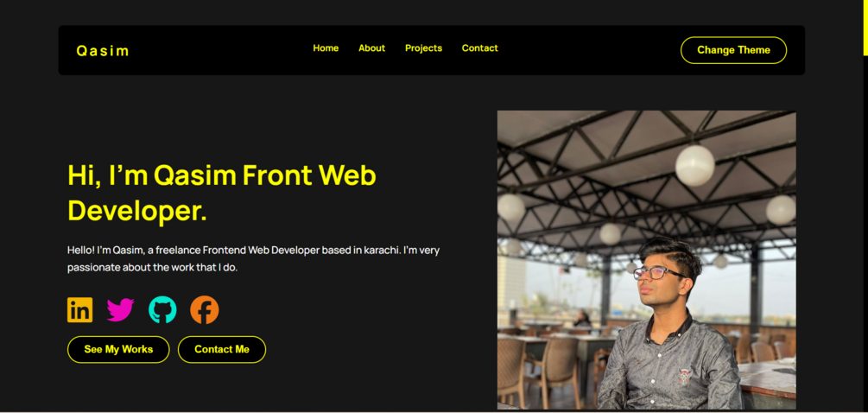
Task: Click the large white globe lamp in photo
Action: pos(694,166)
